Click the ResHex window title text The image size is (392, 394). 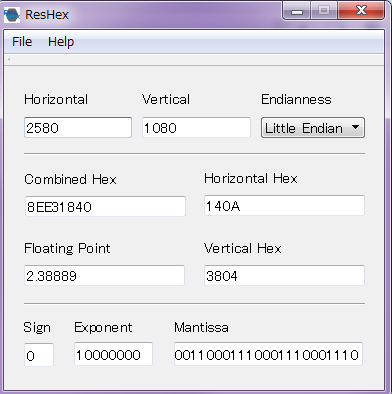47,14
